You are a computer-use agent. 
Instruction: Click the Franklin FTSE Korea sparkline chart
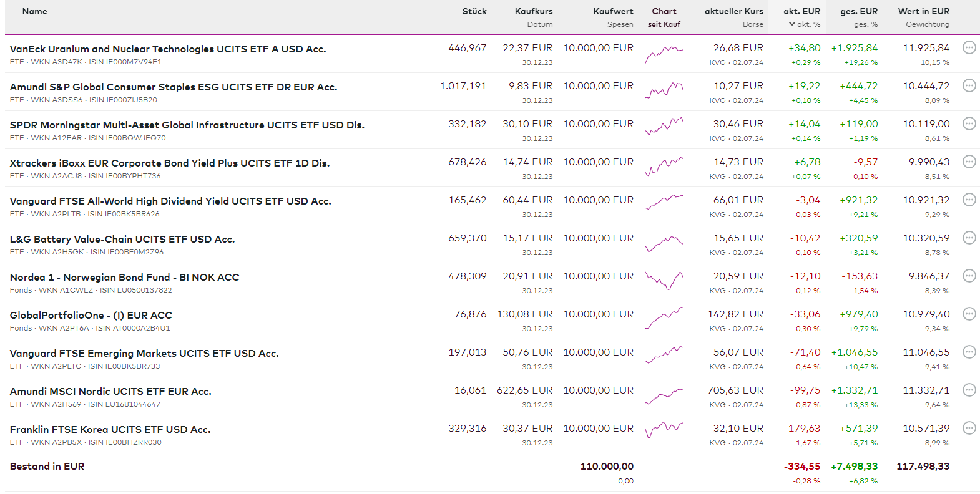click(x=664, y=430)
